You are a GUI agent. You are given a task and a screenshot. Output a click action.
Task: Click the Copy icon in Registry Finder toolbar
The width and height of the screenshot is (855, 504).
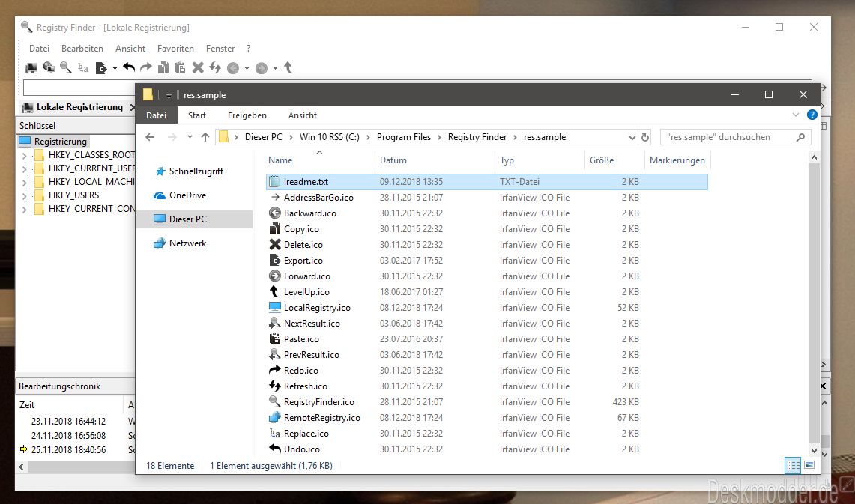[163, 67]
